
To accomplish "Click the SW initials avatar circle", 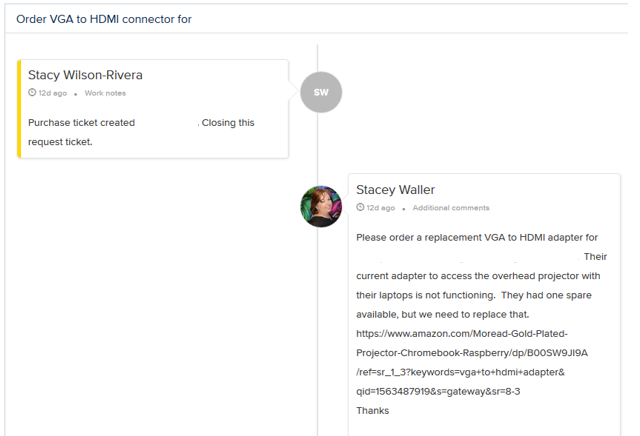I will 321,92.
